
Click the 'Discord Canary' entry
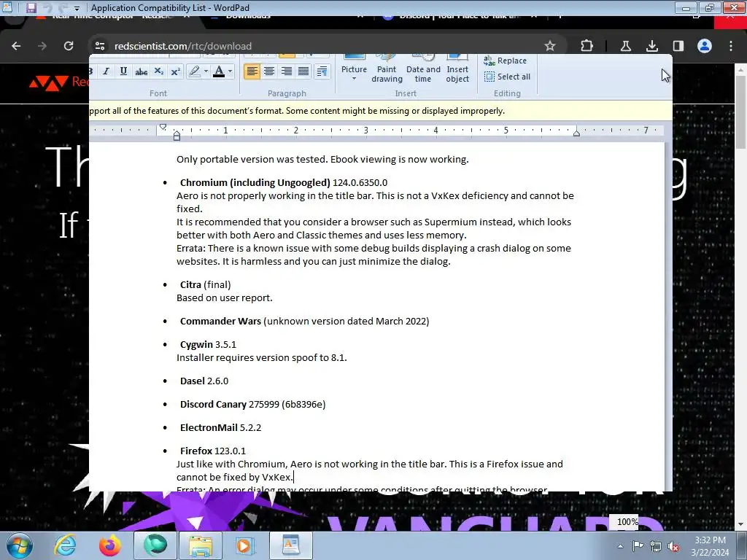pos(252,404)
